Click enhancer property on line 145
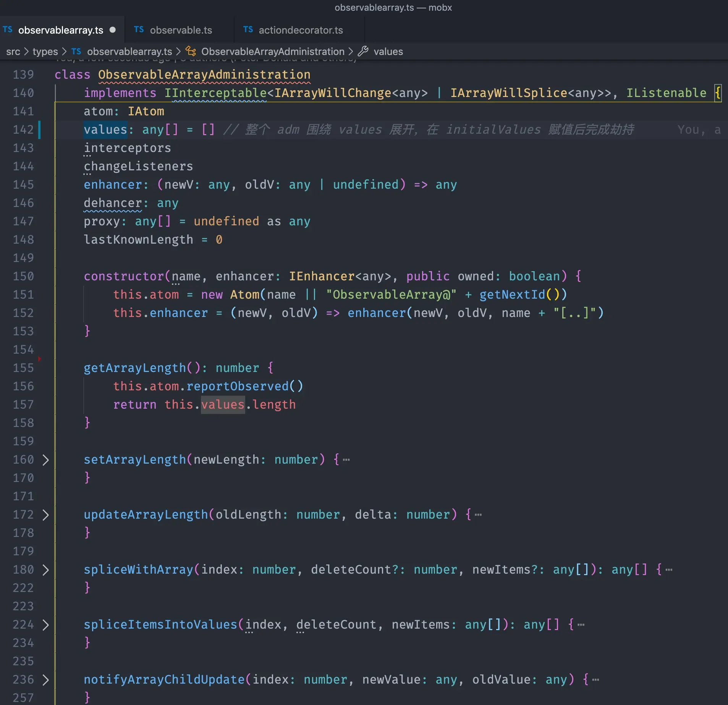 (113, 185)
